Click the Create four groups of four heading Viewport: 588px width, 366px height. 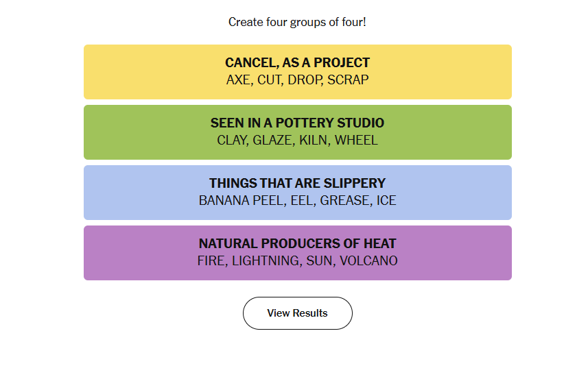297,22
